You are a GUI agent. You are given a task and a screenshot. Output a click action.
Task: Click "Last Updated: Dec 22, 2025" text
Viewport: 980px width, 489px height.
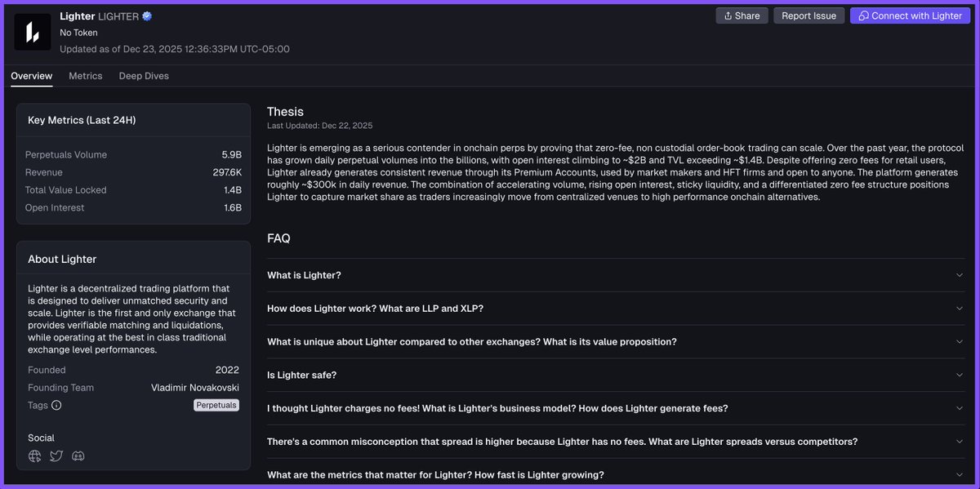pyautogui.click(x=319, y=126)
